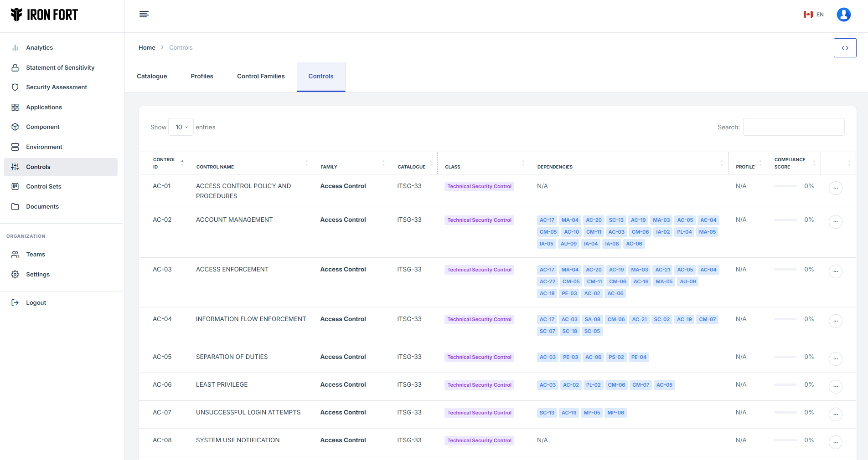Click the Applications grid icon
The width and height of the screenshot is (868, 460).
15,107
